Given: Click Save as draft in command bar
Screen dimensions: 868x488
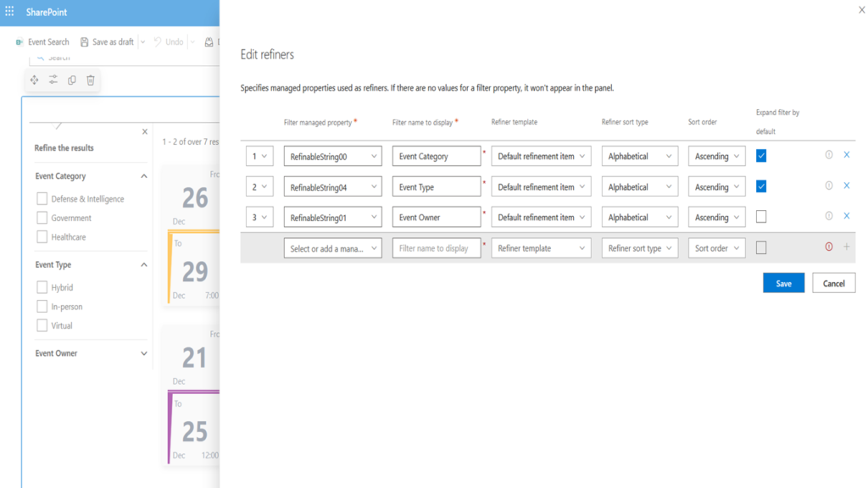Looking at the screenshot, I should click(106, 42).
